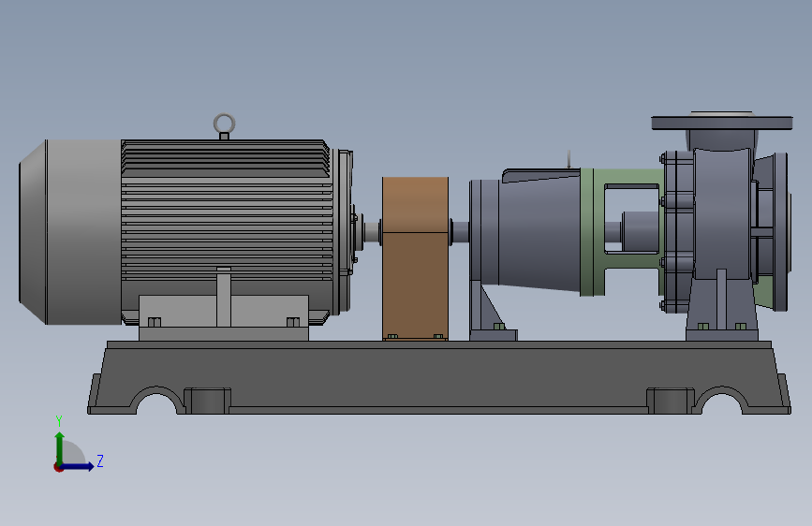Viewport: 812px width, 526px height.
Task: Select the pump volute casing
Action: click(722, 213)
